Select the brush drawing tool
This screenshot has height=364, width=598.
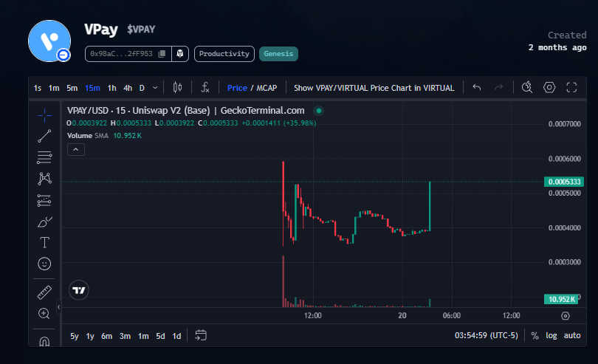click(x=44, y=222)
